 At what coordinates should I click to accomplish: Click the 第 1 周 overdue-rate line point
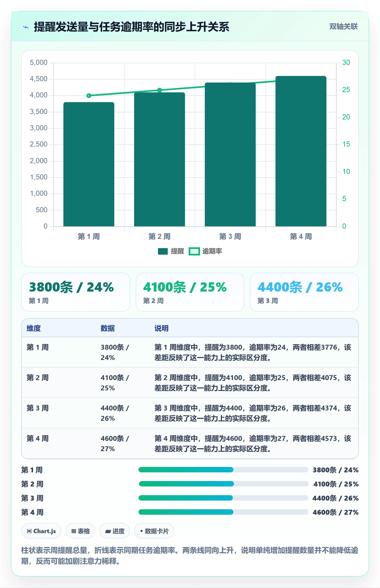pos(89,96)
